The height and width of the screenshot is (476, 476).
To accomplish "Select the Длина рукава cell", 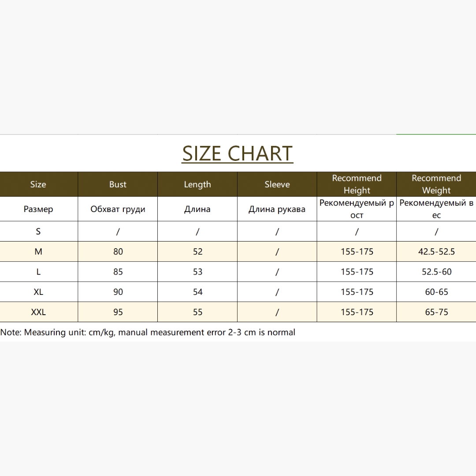I will (277, 209).
